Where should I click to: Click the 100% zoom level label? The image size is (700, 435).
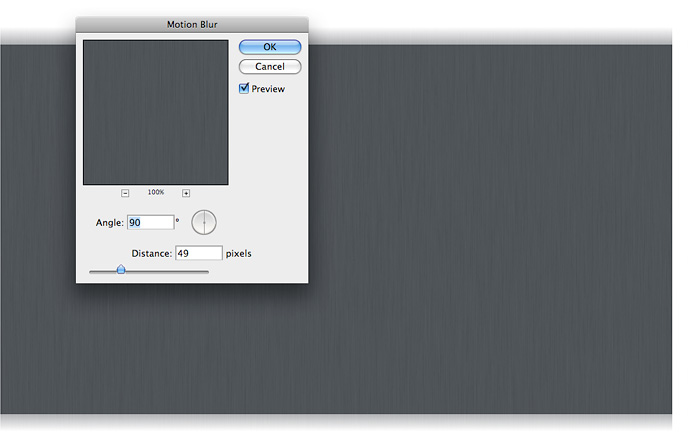click(156, 192)
